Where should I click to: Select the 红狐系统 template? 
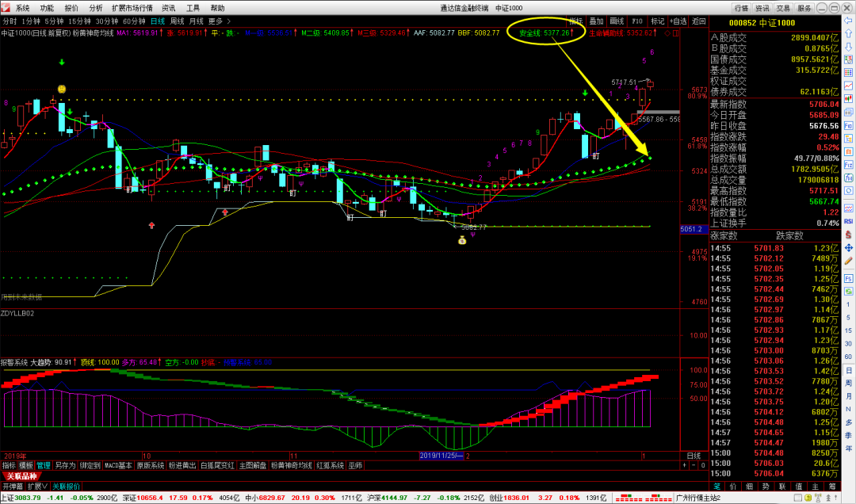(331, 466)
